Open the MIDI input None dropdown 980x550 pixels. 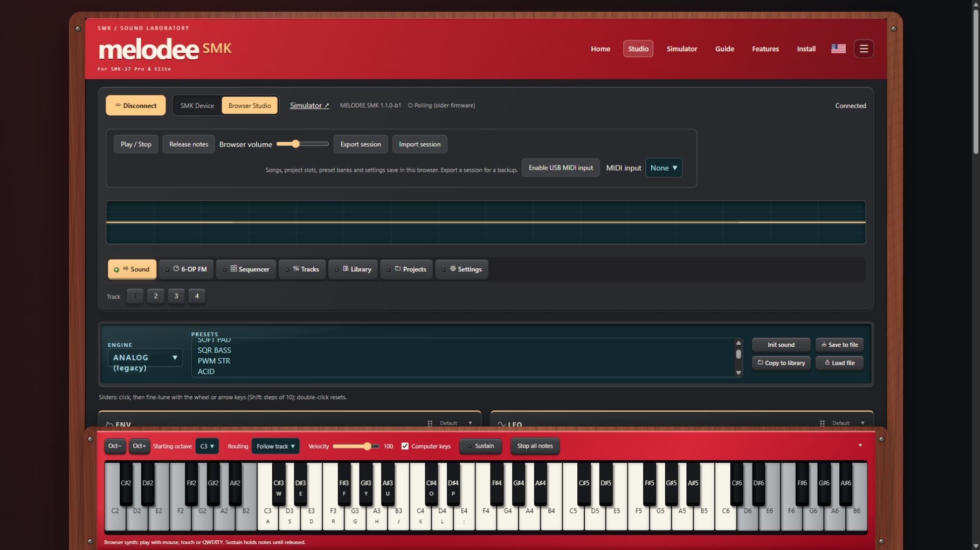(664, 168)
